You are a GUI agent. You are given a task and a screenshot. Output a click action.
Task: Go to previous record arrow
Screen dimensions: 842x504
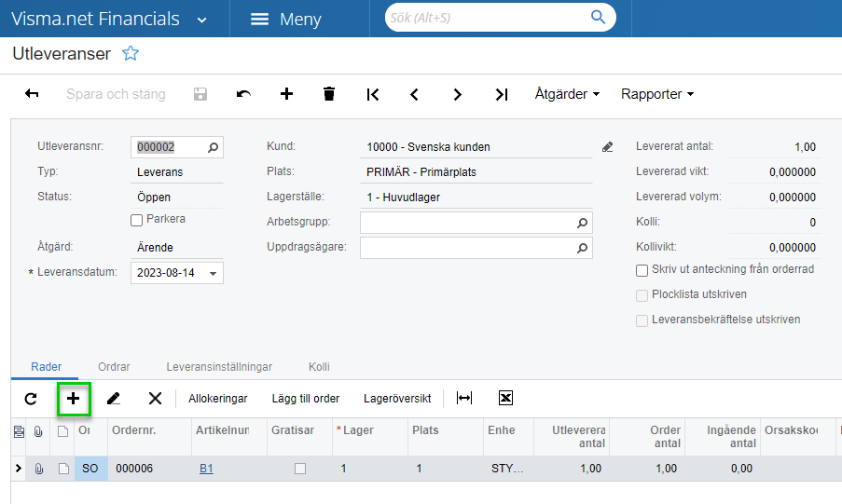(x=414, y=94)
